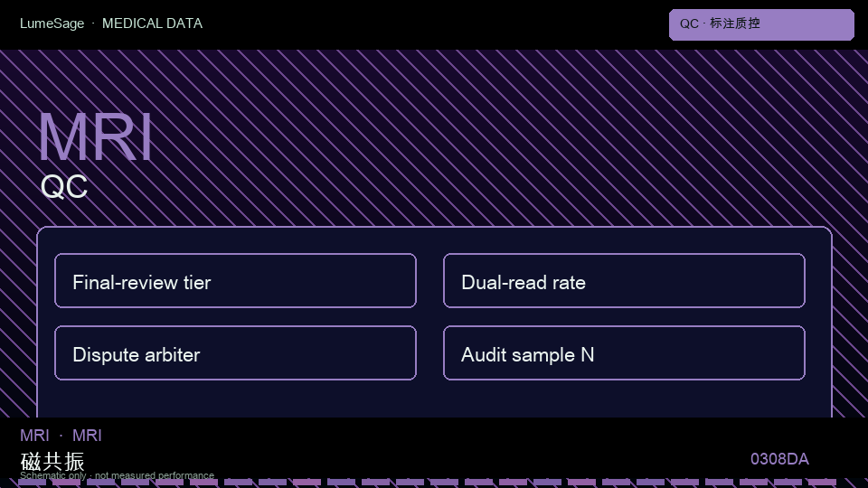Click the last segment of bottom stripe
This screenshot has height=488, width=868.
(x=822, y=483)
